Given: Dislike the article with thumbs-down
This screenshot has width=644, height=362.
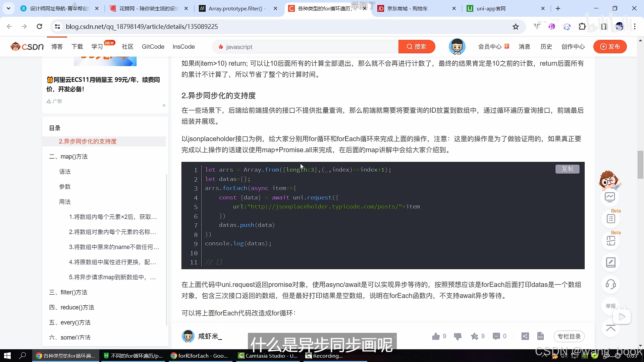Looking at the screenshot, I should [x=458, y=336].
